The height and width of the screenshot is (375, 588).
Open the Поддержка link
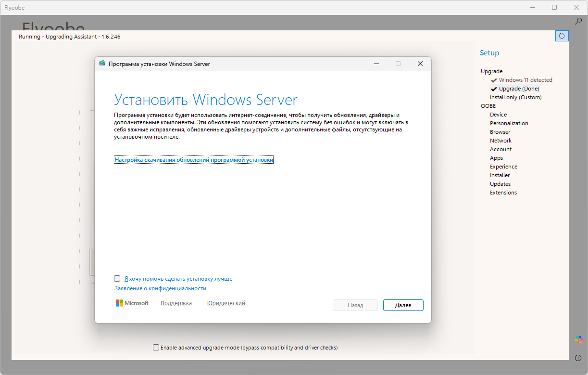[176, 303]
